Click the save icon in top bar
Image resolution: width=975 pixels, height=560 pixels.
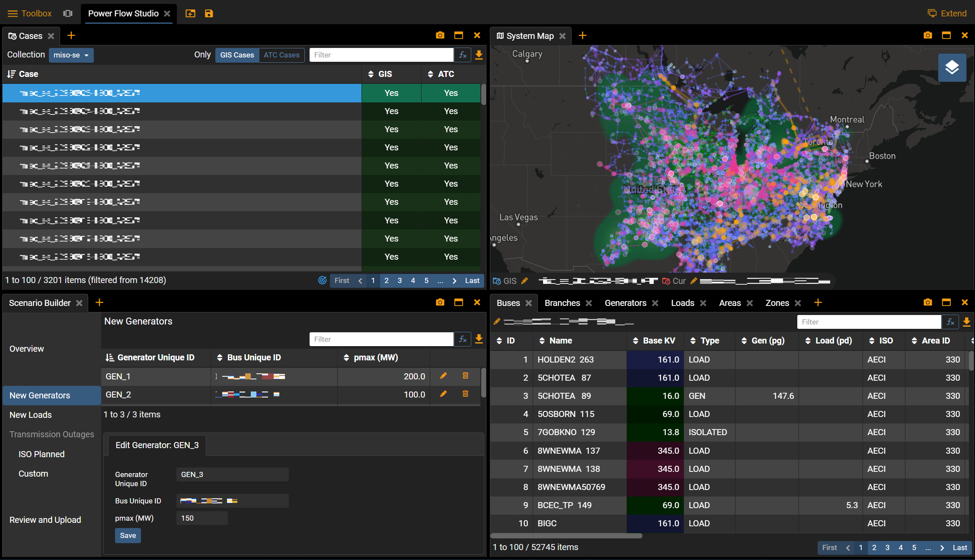coord(209,13)
